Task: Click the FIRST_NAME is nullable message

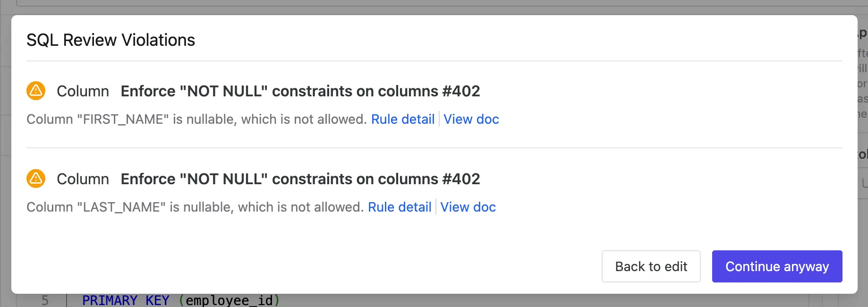Action: click(x=196, y=119)
